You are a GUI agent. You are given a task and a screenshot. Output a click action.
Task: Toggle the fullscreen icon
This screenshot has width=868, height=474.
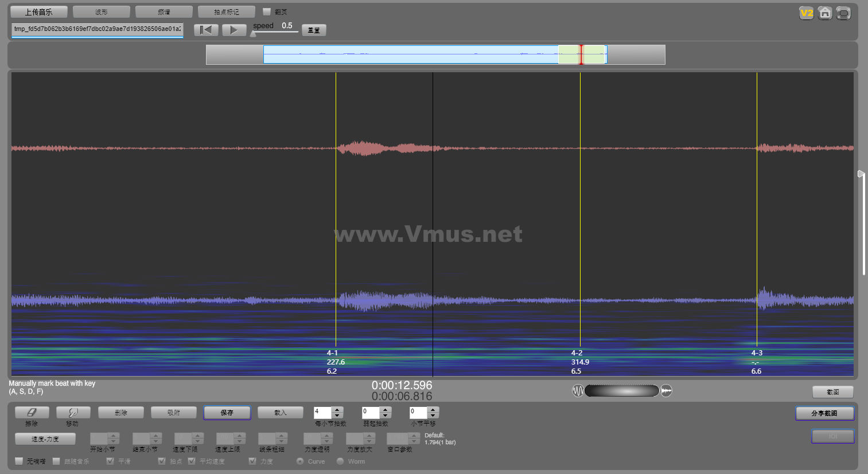pos(843,13)
